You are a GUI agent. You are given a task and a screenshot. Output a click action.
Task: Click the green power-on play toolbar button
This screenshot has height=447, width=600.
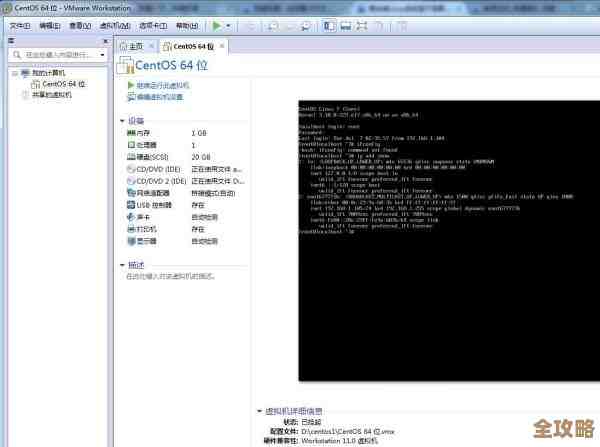(x=217, y=26)
